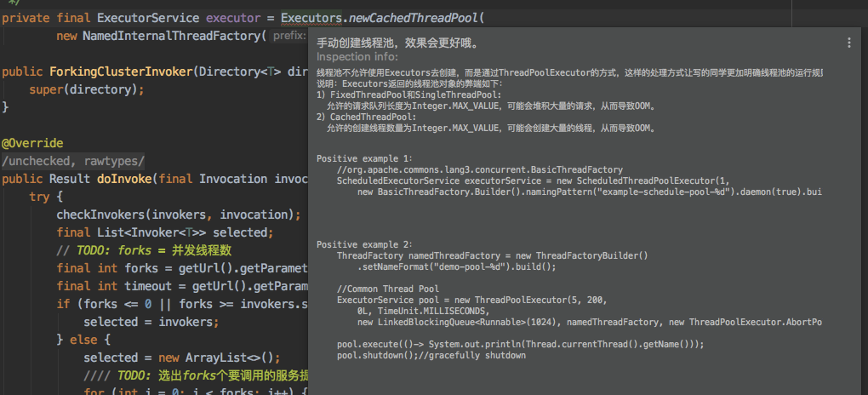Click the '0L, TimeUnit.MILLISECONDS,' line
Image resolution: width=868 pixels, height=395 pixels.
[424, 311]
